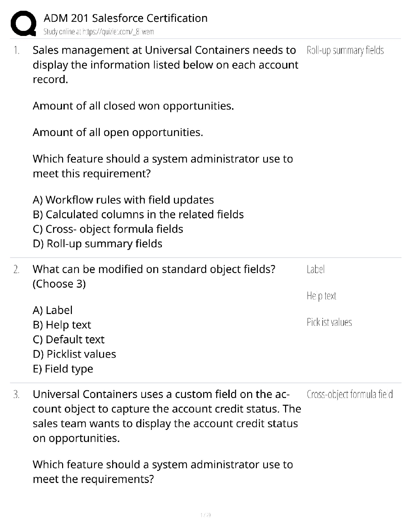The width and height of the screenshot is (411, 532).
Task: Select option A) Workflow rules with field updates
Action: (123, 200)
